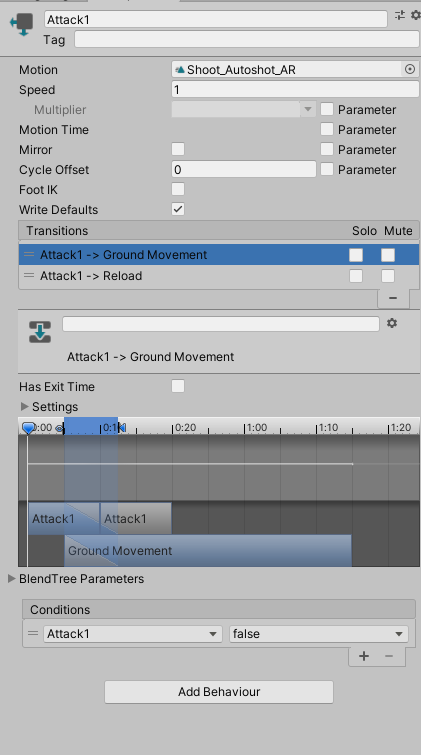Enable the Foot IK checkbox

click(x=178, y=189)
